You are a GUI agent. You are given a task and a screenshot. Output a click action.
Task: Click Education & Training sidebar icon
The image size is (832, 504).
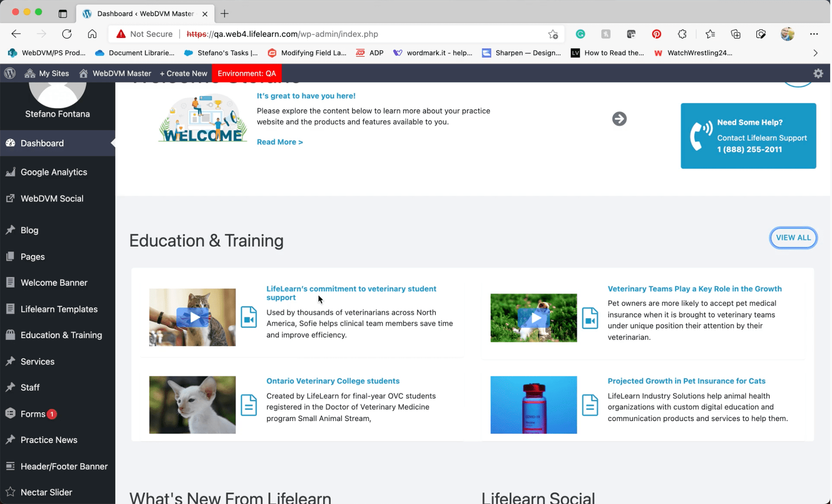10,335
